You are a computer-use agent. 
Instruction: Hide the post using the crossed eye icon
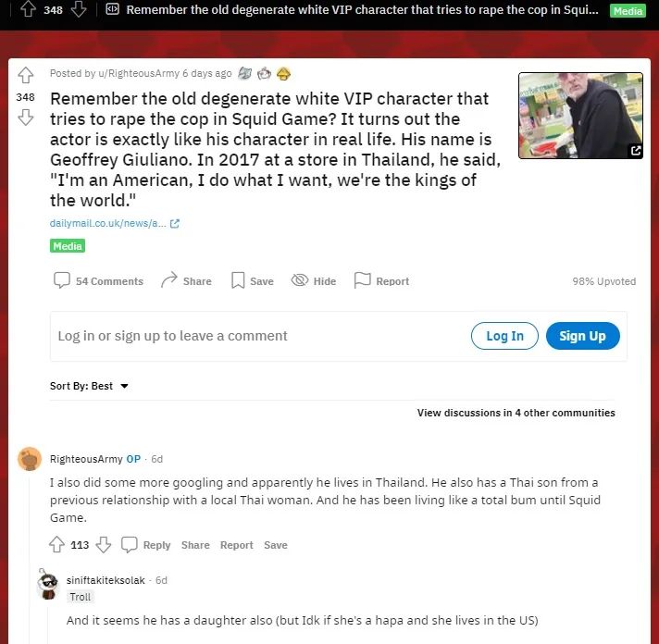(314, 280)
